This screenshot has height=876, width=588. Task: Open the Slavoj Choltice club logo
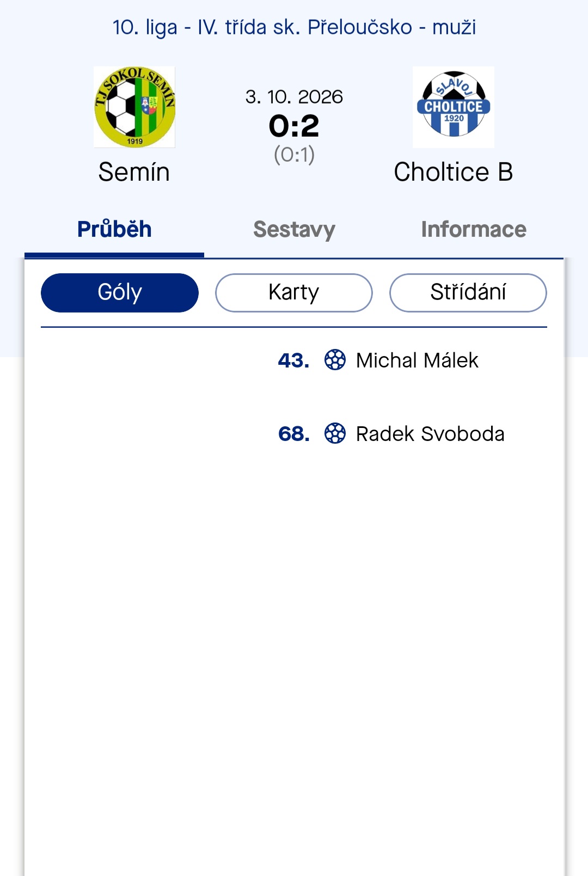point(454,107)
